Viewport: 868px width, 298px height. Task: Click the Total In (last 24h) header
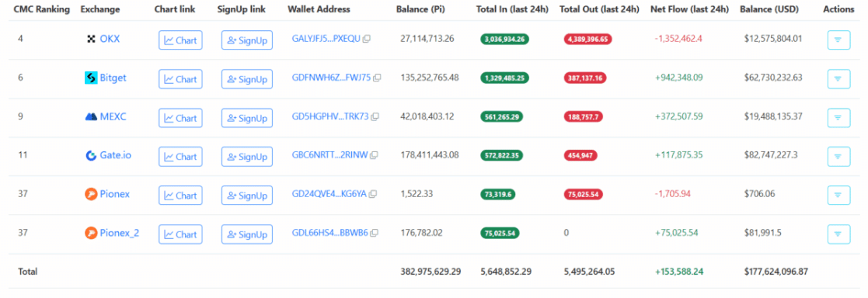pos(512,9)
